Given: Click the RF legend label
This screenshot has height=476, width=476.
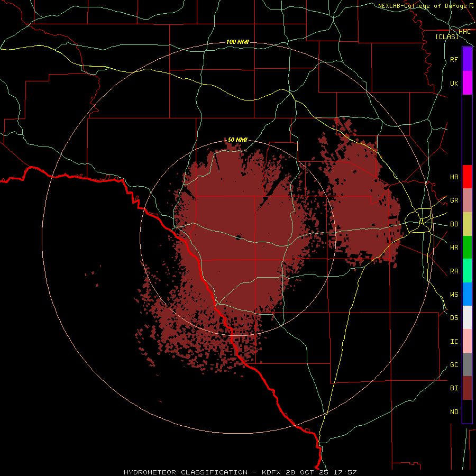Looking at the screenshot, I should [x=454, y=59].
